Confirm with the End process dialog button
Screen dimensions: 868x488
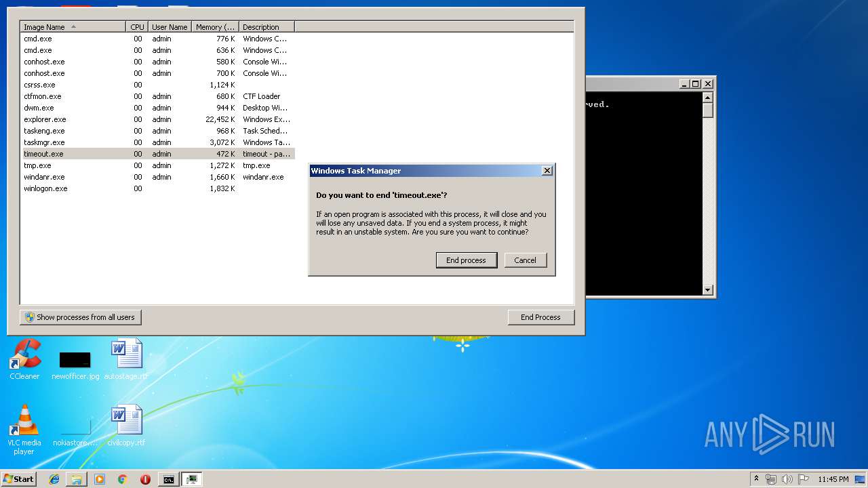467,260
